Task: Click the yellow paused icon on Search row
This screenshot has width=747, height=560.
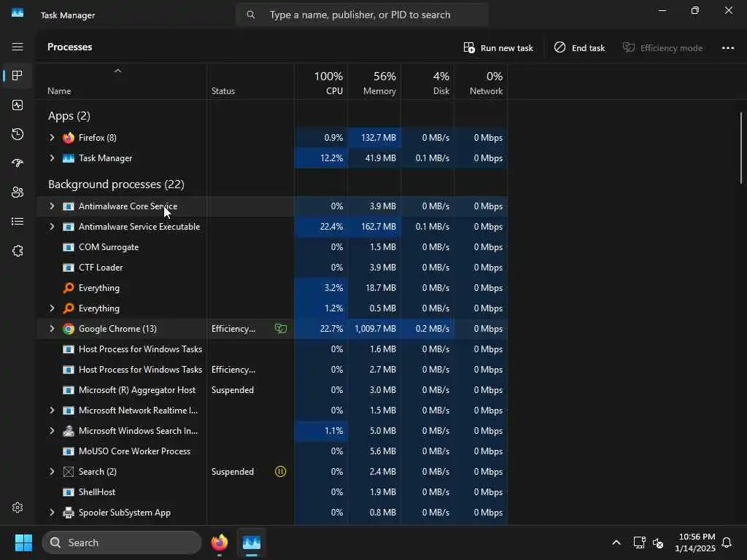Action: click(281, 472)
